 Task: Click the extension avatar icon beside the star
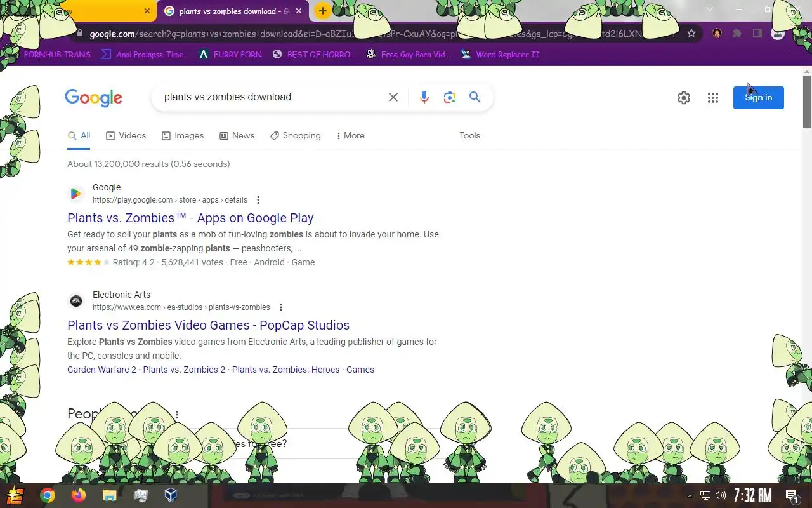pyautogui.click(x=717, y=34)
